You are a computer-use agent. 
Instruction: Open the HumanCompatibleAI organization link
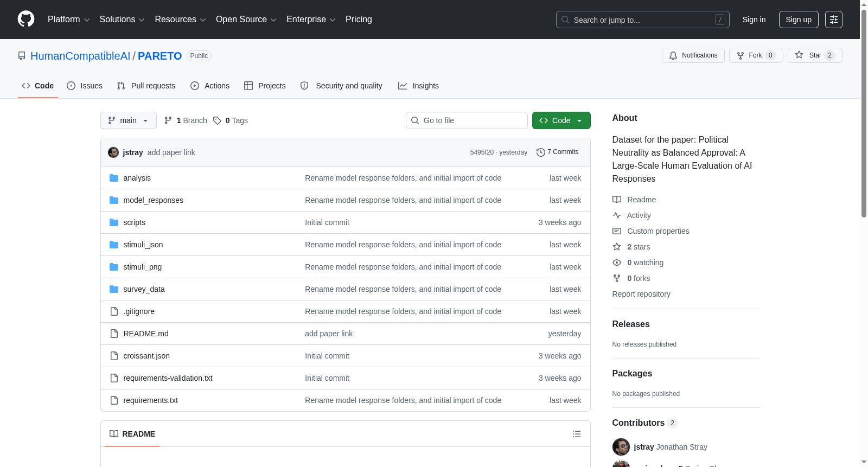(x=80, y=56)
